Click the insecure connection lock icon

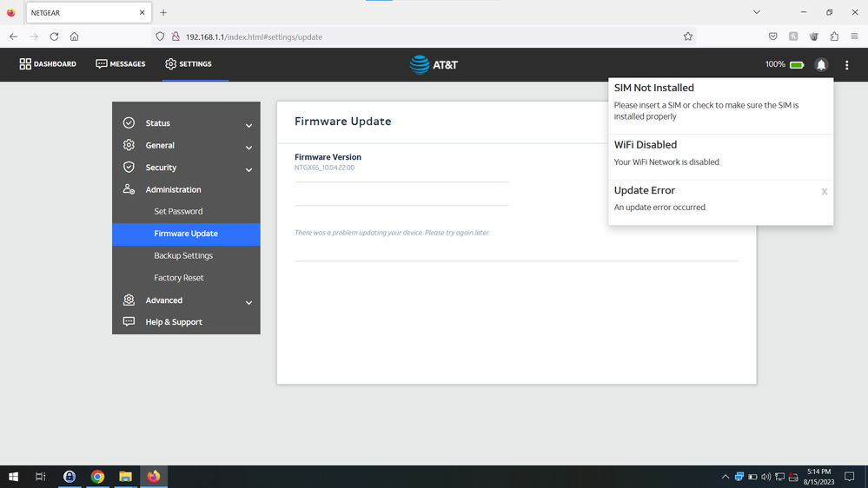[x=176, y=36]
